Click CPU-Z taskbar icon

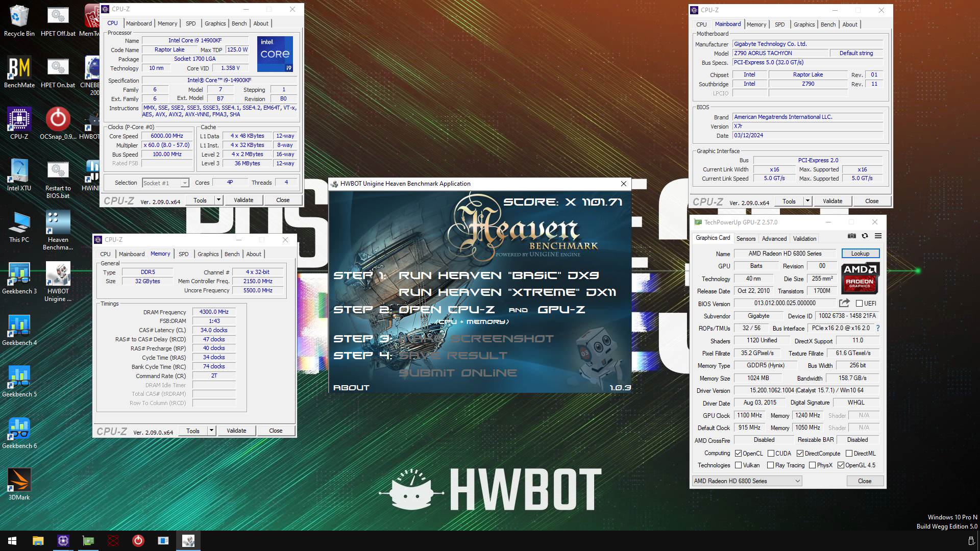click(63, 541)
